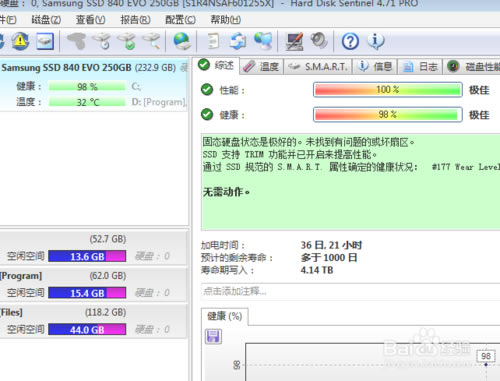
Task: Click the (52.7 GB) partition size text
Action: [108, 239]
